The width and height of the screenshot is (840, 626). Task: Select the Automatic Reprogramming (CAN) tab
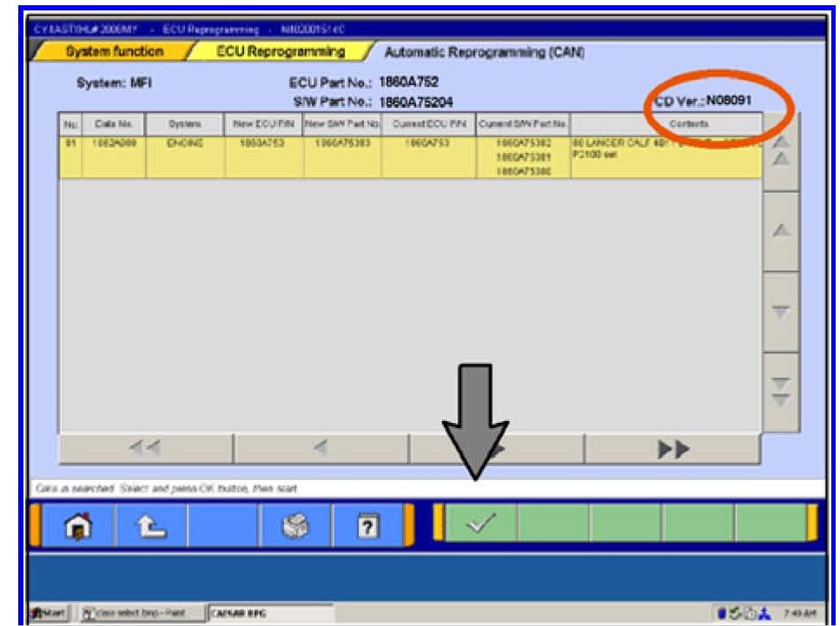(484, 52)
